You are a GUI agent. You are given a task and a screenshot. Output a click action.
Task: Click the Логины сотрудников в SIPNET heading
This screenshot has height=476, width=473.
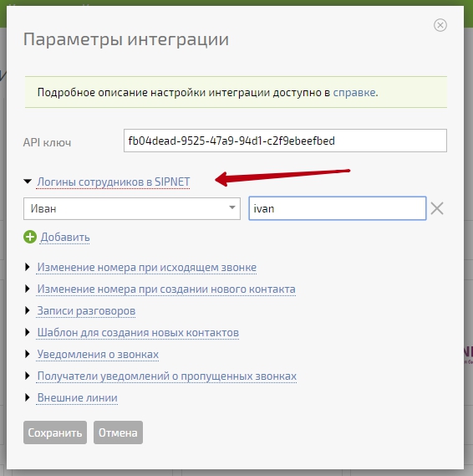click(114, 182)
